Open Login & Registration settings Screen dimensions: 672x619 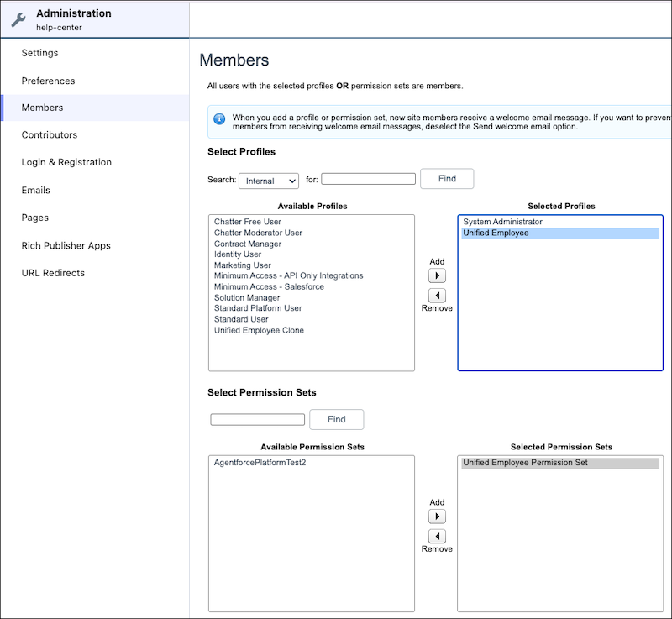[66, 162]
